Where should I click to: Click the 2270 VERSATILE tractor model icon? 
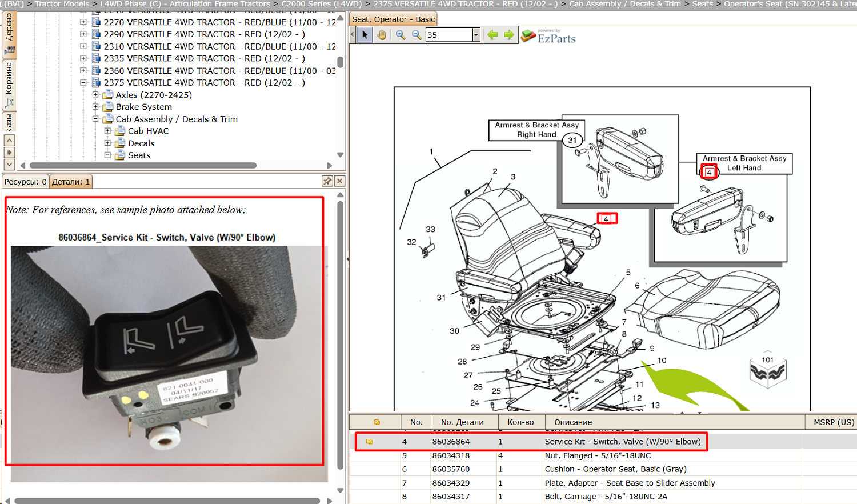(97, 22)
